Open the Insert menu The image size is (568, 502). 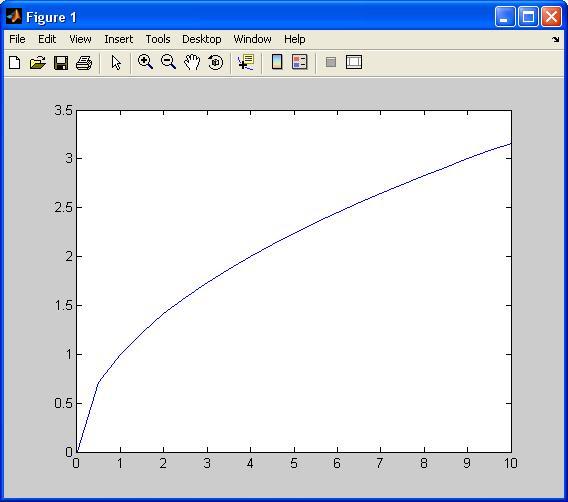(118, 39)
